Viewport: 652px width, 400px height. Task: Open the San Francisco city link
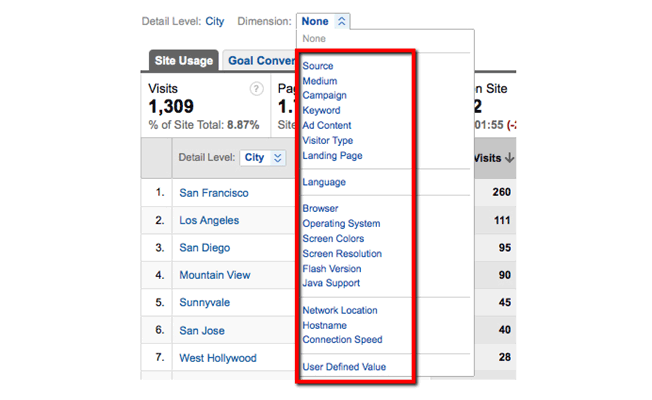[214, 193]
